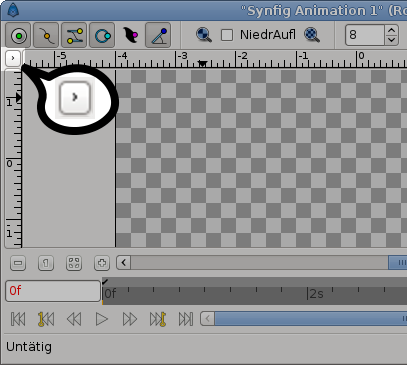The height and width of the screenshot is (365, 407).
Task: Increase the quality spinner value
Action: pos(392,30)
